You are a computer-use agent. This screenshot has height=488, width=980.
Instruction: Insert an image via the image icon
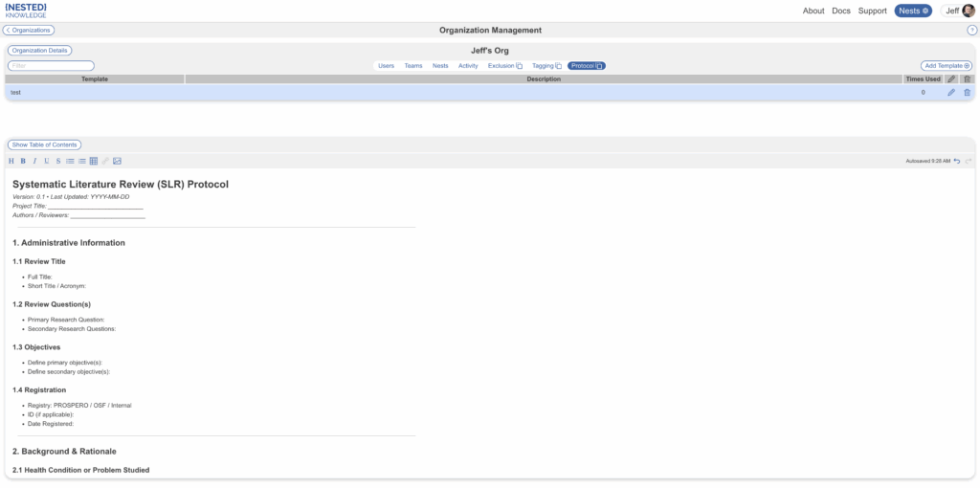117,161
